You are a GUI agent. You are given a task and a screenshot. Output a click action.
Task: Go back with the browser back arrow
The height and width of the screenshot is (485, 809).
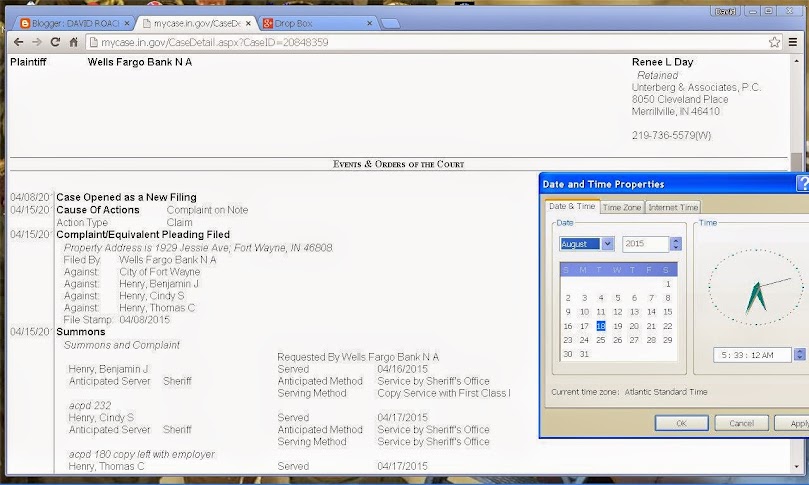tap(19, 42)
